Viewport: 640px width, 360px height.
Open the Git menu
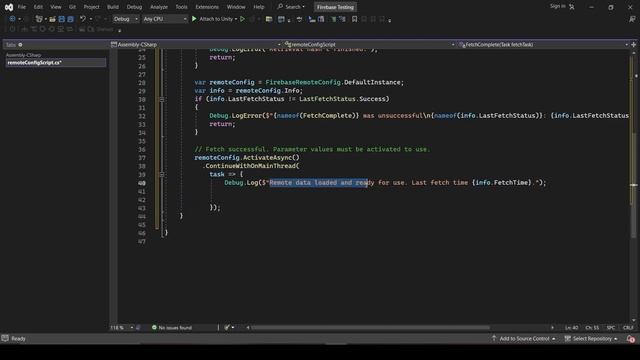point(72,7)
